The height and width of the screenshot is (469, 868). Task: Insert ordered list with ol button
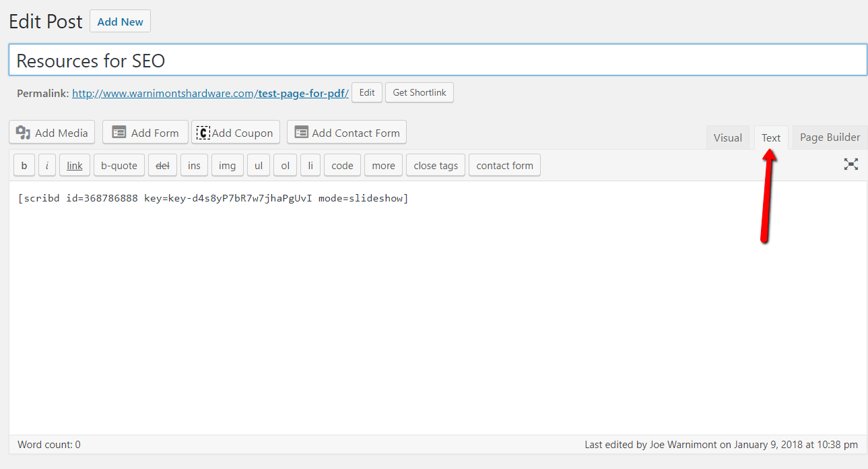point(286,165)
